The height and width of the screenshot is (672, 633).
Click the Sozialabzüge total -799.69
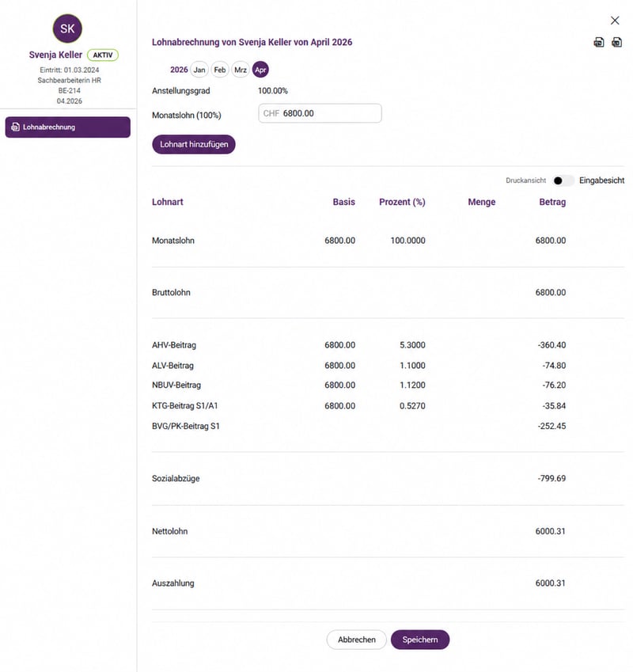pos(552,478)
